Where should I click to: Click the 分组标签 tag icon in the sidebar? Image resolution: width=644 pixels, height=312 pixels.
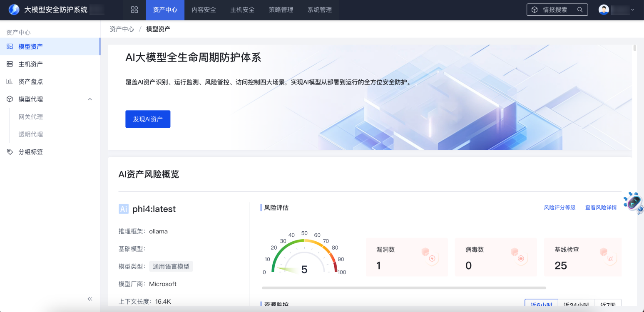click(x=10, y=152)
